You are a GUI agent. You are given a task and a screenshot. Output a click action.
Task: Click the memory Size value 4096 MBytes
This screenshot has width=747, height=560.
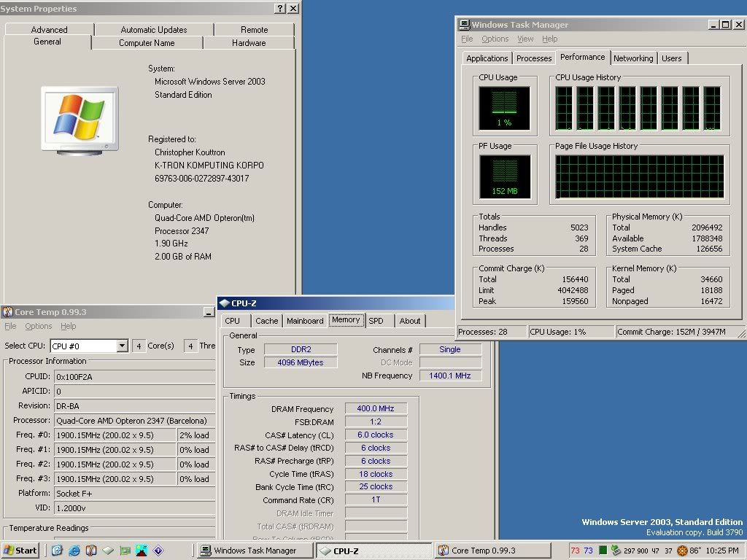(301, 362)
